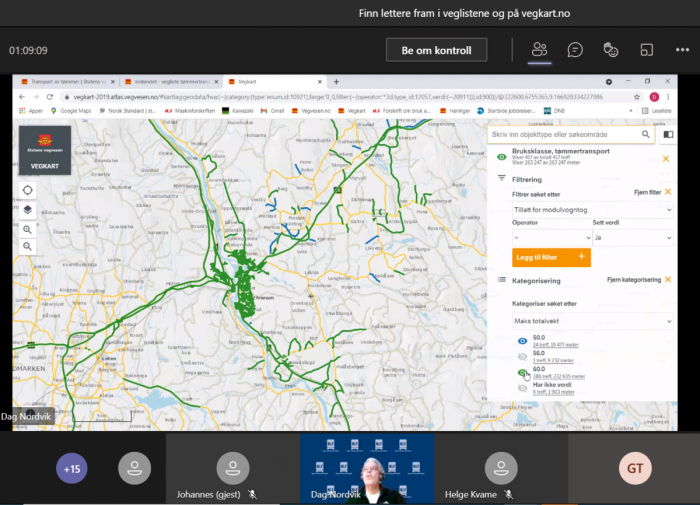Image resolution: width=700 pixels, height=505 pixels.
Task: Click the Statens vegvesen Vegkart logo
Action: [x=45, y=150]
